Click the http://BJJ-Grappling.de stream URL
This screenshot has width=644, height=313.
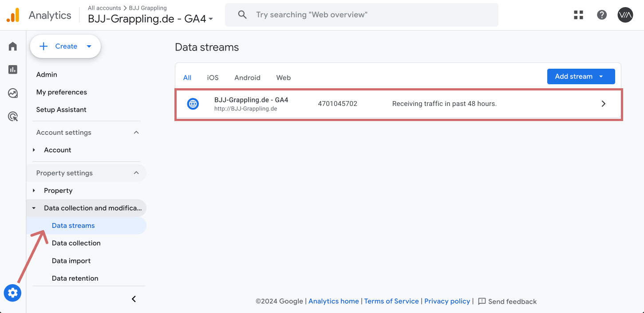246,109
